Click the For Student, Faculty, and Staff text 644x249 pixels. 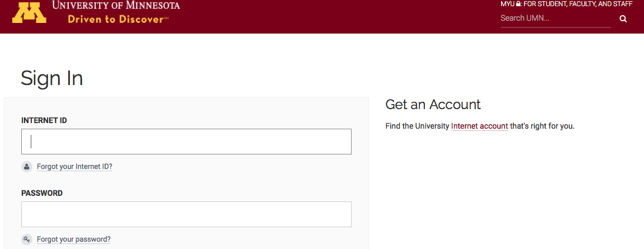578,4
